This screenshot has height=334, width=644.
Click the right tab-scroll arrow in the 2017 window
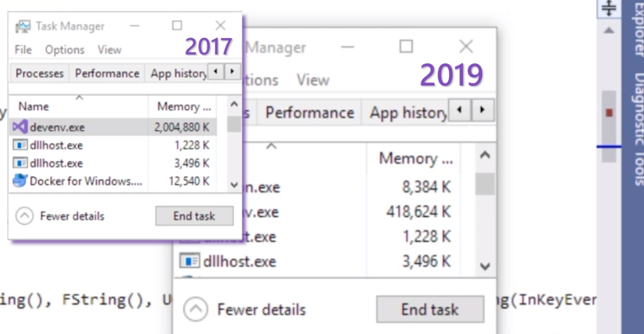232,72
